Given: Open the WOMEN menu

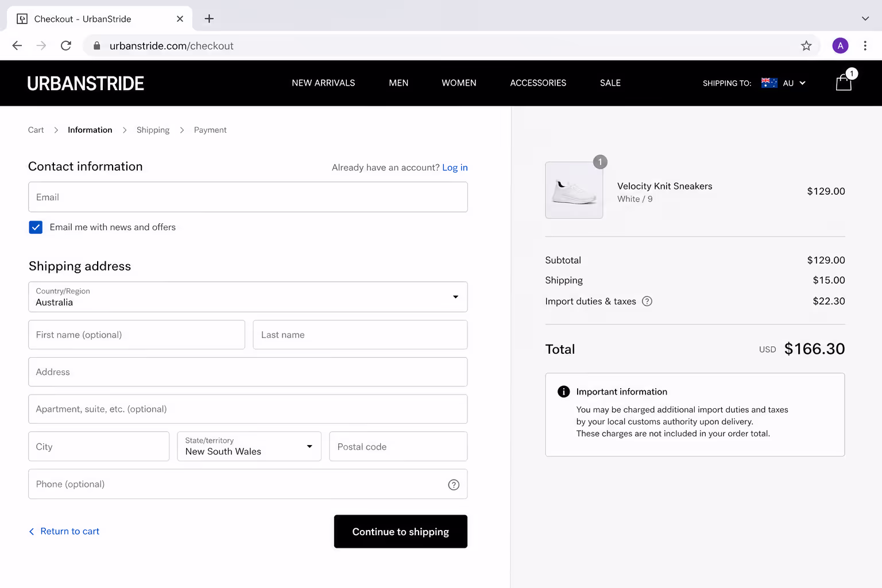Looking at the screenshot, I should 459,83.
